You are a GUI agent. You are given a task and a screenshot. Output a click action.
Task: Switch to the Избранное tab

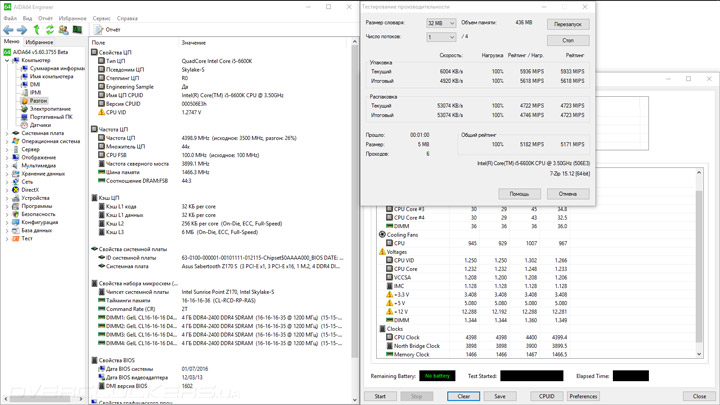(39, 42)
